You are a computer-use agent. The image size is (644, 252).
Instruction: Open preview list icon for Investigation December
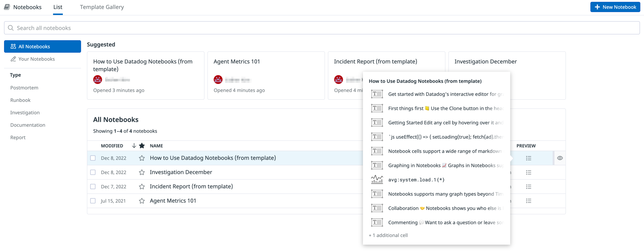point(528,172)
